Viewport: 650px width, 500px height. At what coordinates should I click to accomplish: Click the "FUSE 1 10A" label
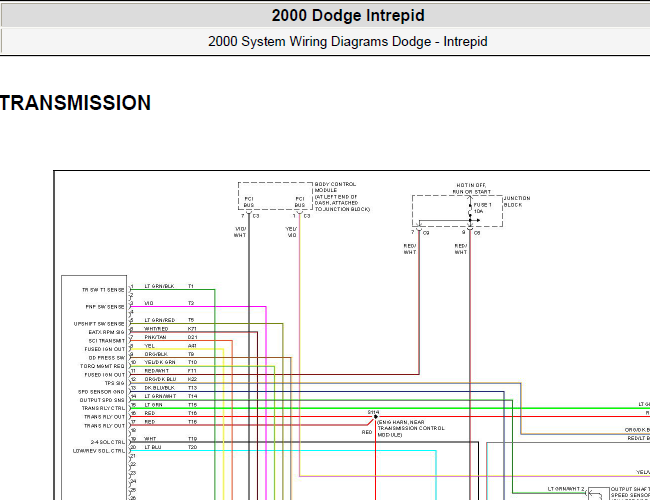pyautogui.click(x=483, y=208)
